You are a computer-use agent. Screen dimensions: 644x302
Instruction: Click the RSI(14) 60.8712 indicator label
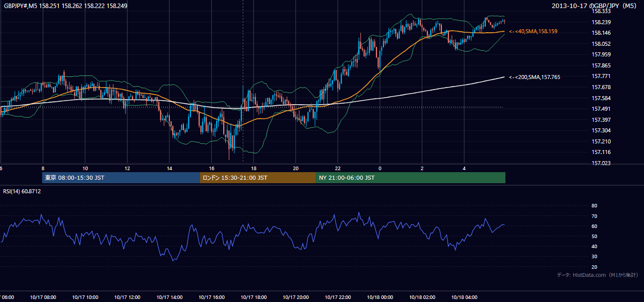click(22, 191)
